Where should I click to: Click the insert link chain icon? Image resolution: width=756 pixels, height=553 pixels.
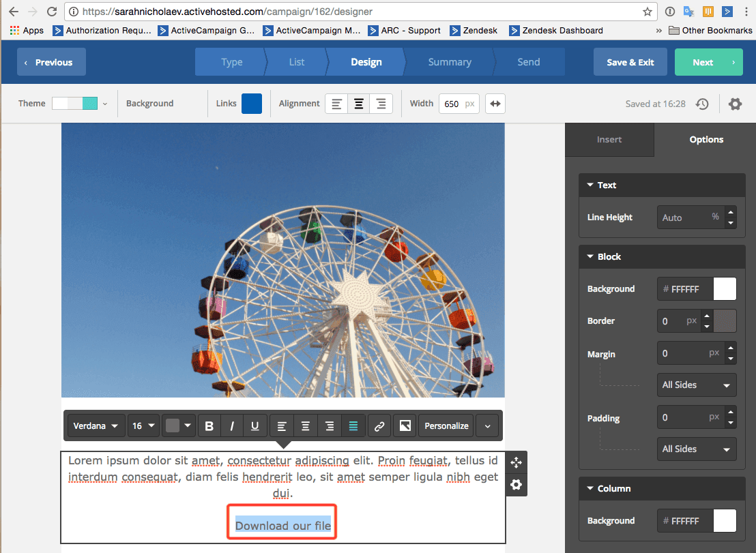pos(380,426)
